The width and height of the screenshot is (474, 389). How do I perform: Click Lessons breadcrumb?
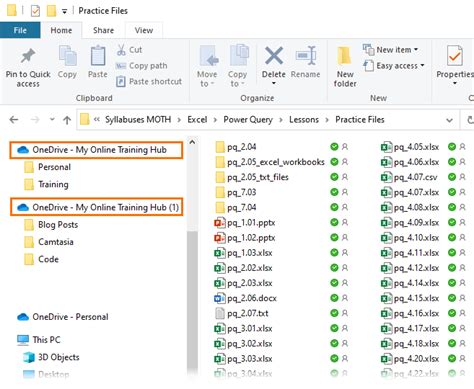[304, 120]
